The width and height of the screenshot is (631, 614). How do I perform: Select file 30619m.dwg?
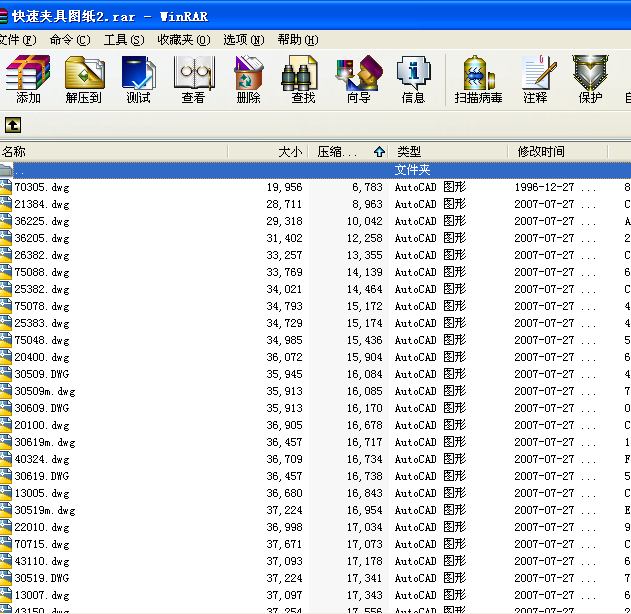click(x=45, y=442)
